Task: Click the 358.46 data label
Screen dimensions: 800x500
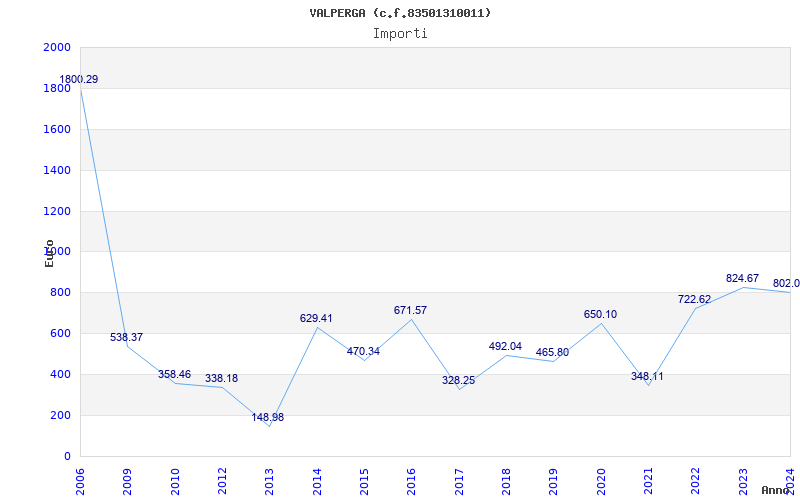Action: [x=174, y=374]
